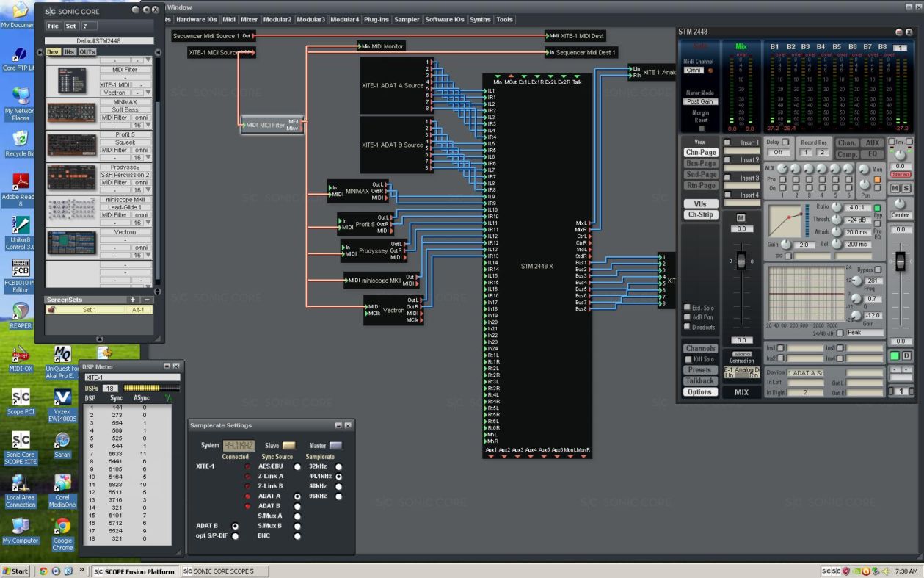Adjust the compressor Ratio knob
This screenshot has width=924, height=578.
836,208
